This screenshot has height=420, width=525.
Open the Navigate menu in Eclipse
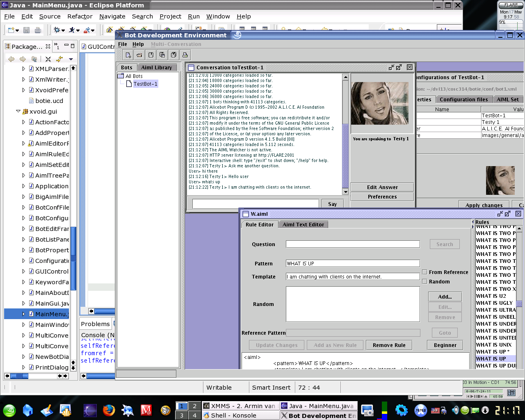112,16
